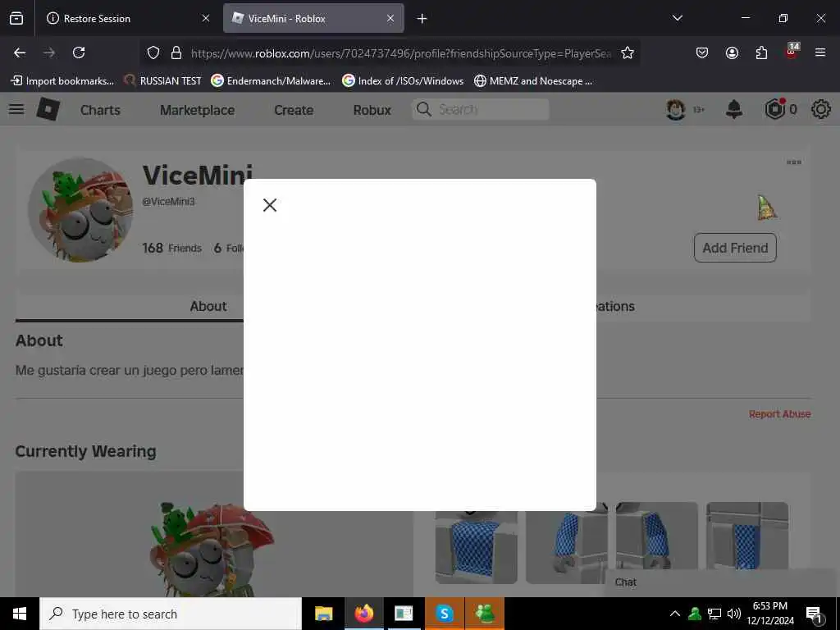This screenshot has width=840, height=630.
Task: Open Marketplace in Roblox navigation
Action: pyautogui.click(x=197, y=110)
